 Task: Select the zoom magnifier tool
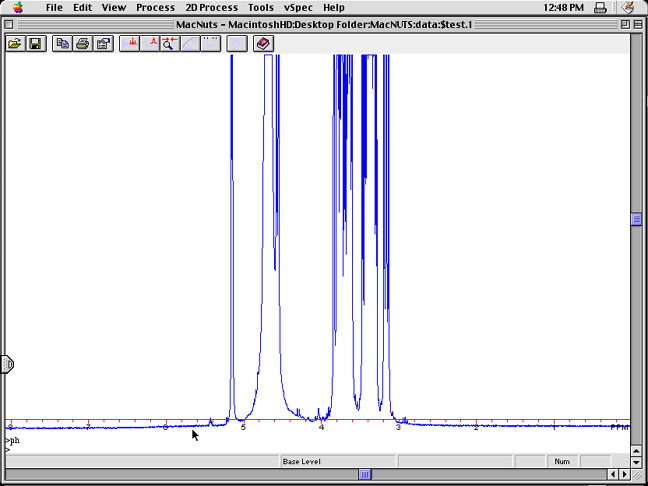click(x=170, y=44)
